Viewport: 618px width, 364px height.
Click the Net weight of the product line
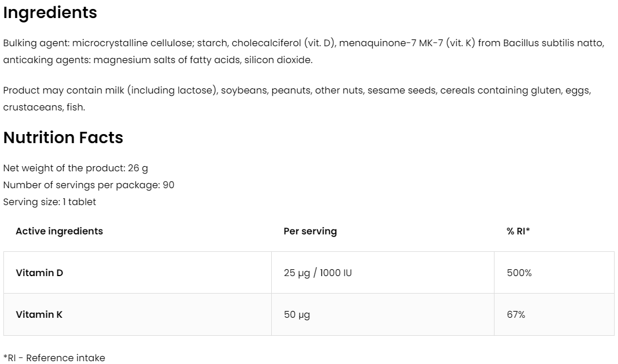76,168
